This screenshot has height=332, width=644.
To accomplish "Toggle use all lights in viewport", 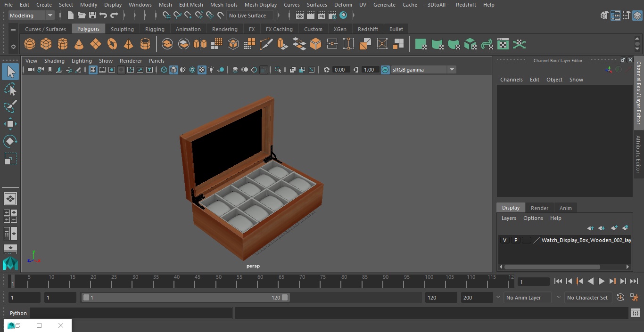I will point(211,70).
